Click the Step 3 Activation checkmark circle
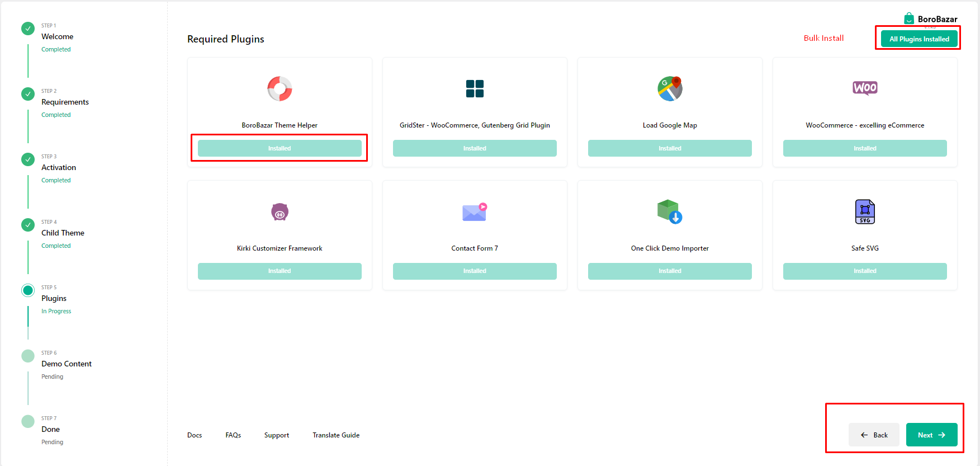980x466 pixels. coord(28,159)
